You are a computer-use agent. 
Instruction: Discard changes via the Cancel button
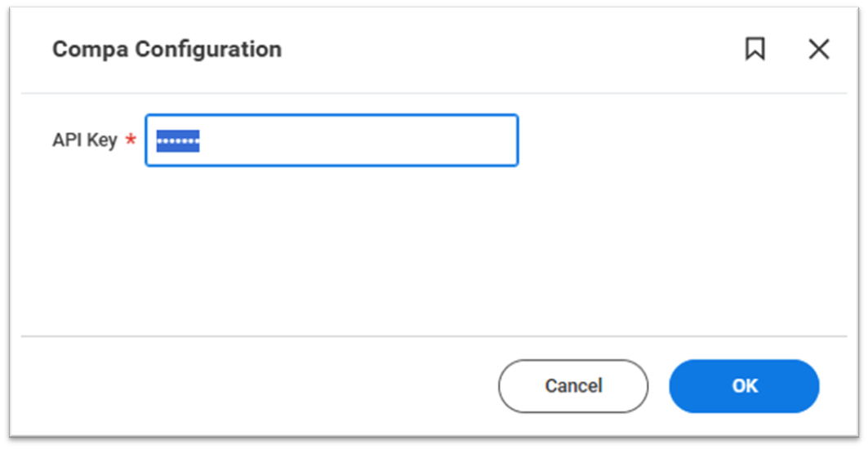coord(573,386)
